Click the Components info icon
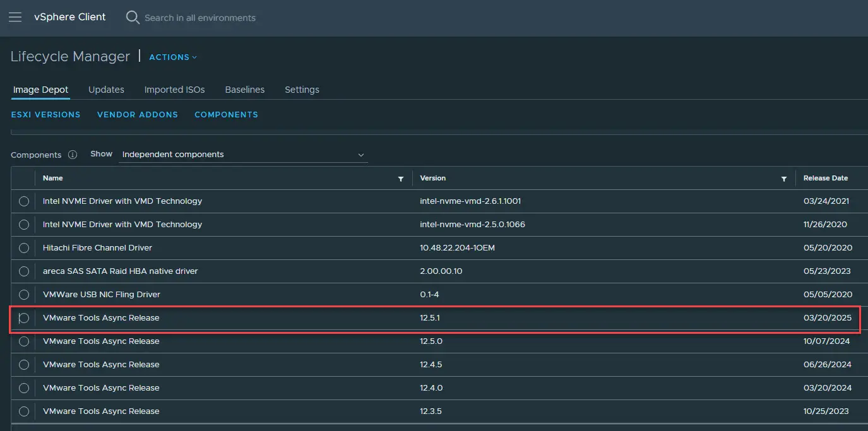868x431 pixels. click(73, 155)
